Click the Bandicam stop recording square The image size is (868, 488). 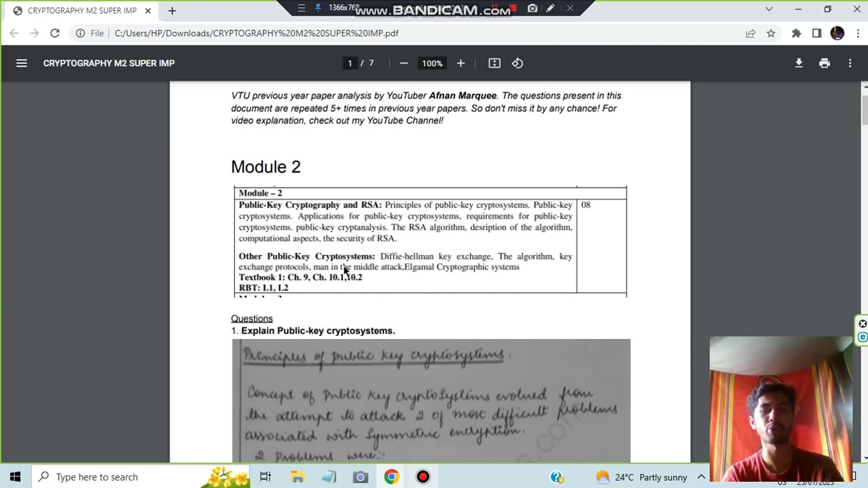513,8
